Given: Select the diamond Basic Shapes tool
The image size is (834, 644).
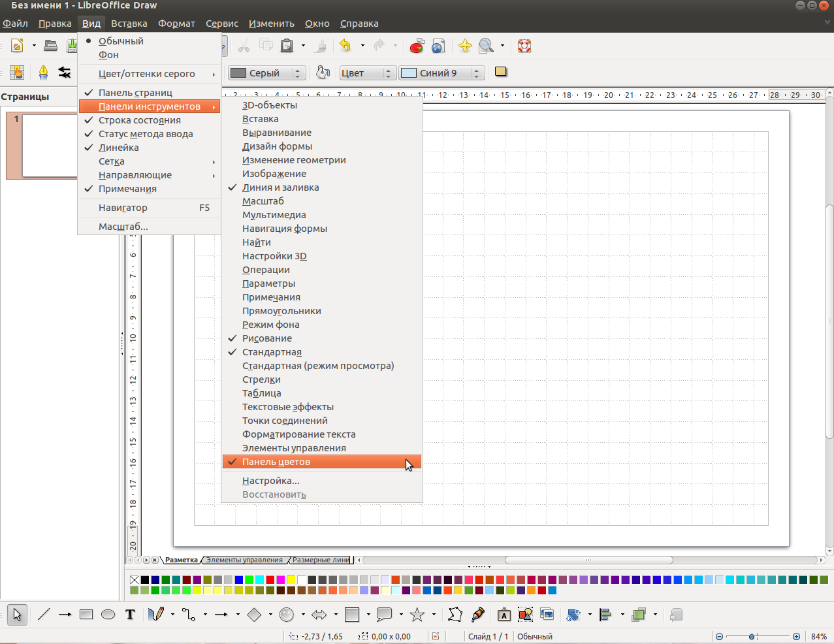Looking at the screenshot, I should tap(254, 615).
